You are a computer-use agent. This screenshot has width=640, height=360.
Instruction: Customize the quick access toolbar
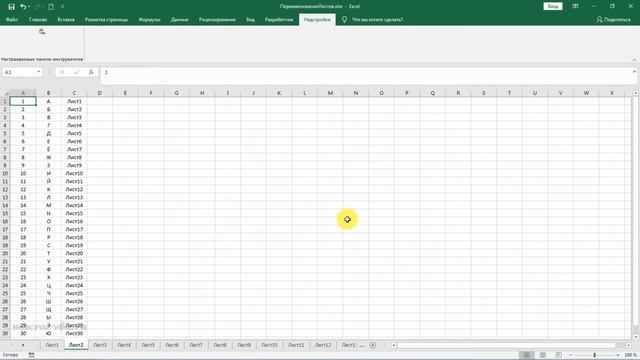click(62, 7)
